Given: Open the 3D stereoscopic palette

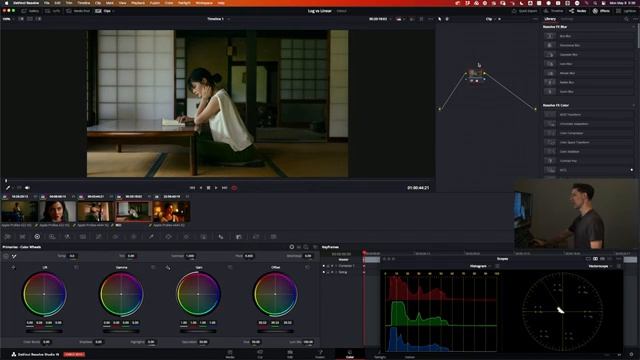Looking at the screenshot, I should pos(273,237).
